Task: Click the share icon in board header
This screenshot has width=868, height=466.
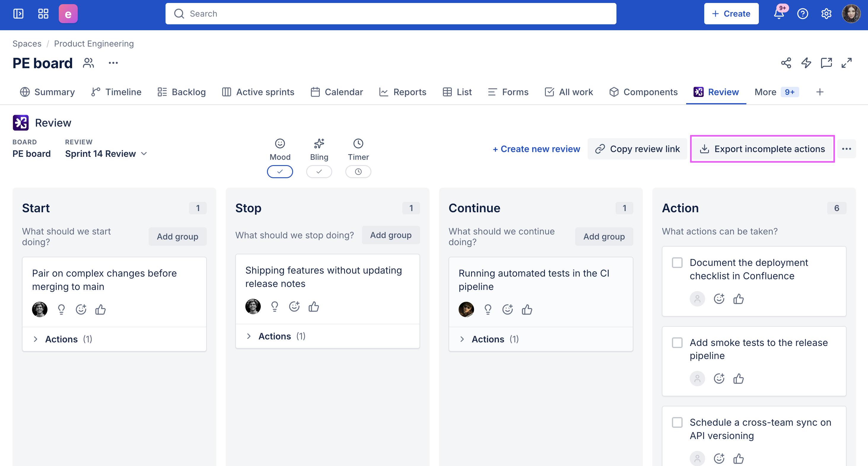Action: pos(786,63)
